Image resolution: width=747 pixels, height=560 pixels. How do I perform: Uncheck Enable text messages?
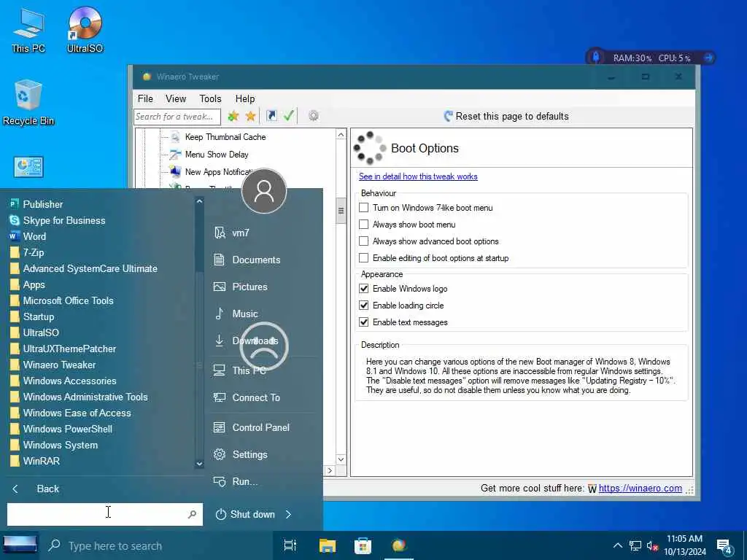(364, 322)
